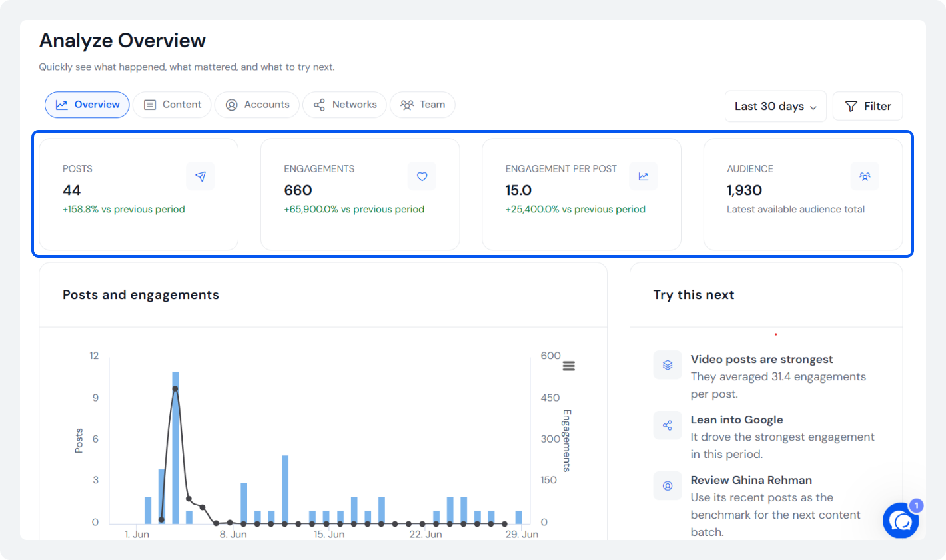Image resolution: width=946 pixels, height=560 pixels.
Task: Open the Team tab
Action: coord(422,105)
